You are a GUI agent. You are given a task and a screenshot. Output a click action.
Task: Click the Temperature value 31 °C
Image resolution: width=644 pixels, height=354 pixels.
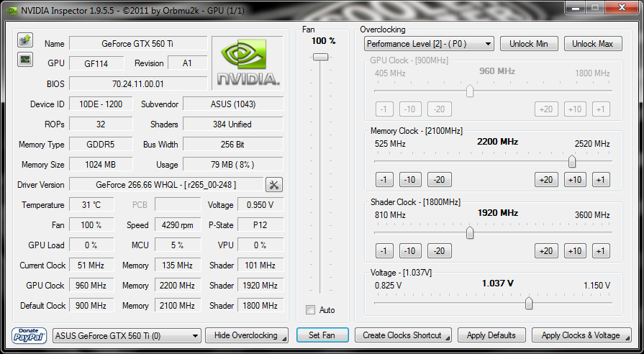coord(91,205)
